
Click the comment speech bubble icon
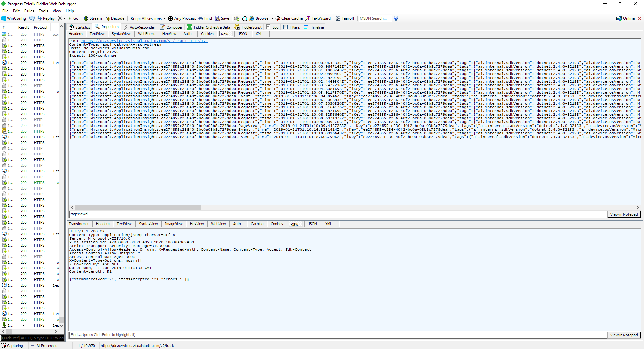point(32,18)
